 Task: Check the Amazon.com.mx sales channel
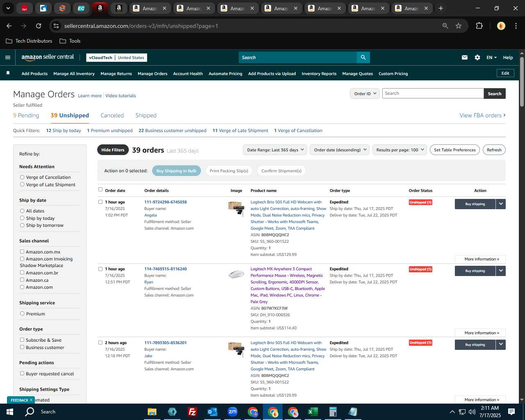(x=22, y=252)
